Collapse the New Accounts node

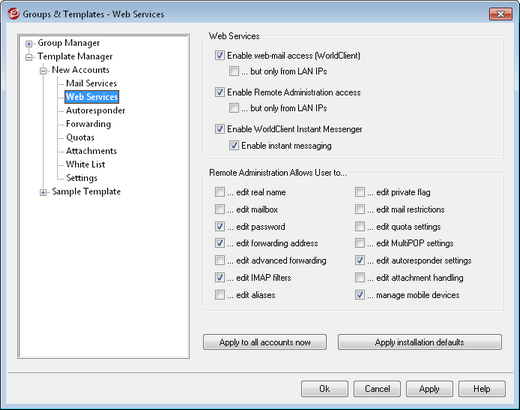click(x=43, y=71)
